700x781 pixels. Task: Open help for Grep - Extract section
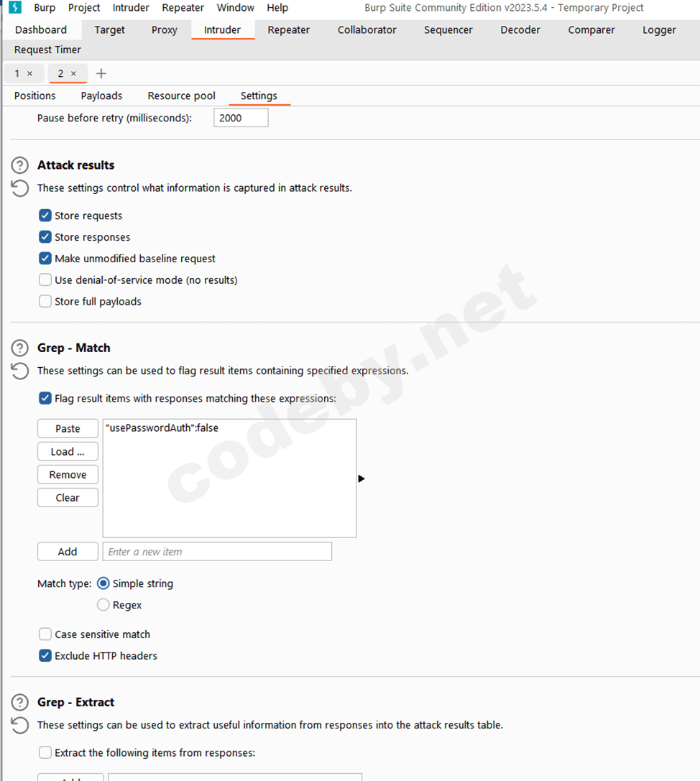[20, 702]
